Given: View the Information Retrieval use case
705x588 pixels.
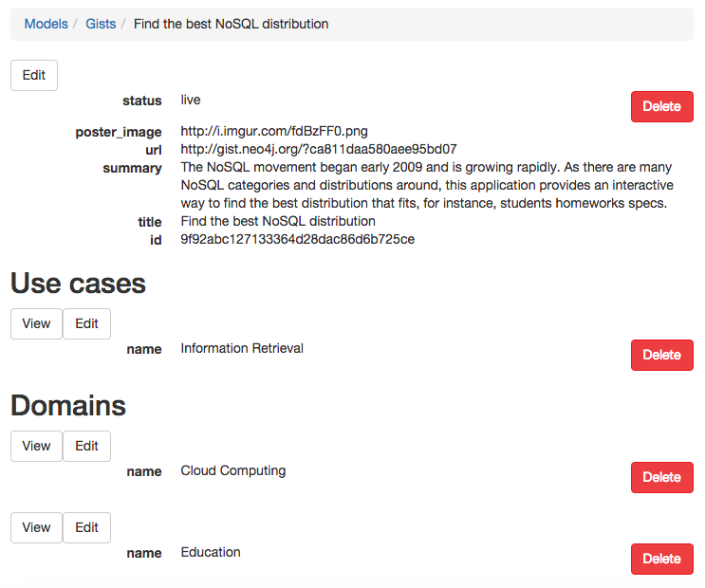Looking at the screenshot, I should pyautogui.click(x=36, y=323).
